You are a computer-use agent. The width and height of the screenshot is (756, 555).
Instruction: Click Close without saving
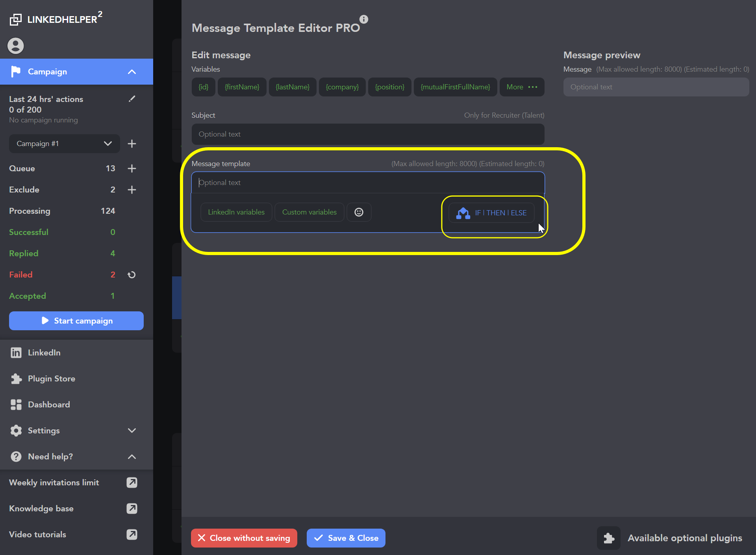pyautogui.click(x=244, y=538)
